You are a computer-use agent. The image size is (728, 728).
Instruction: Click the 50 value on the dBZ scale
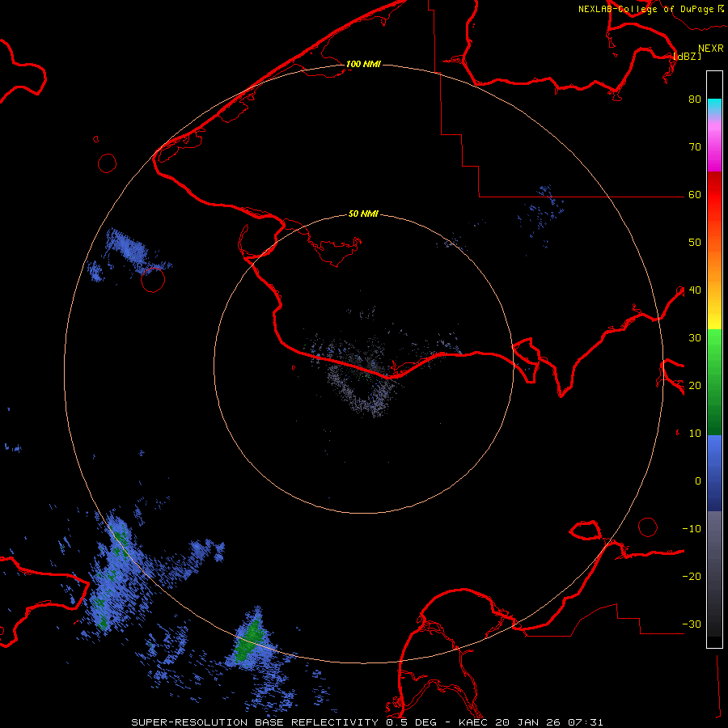point(695,243)
